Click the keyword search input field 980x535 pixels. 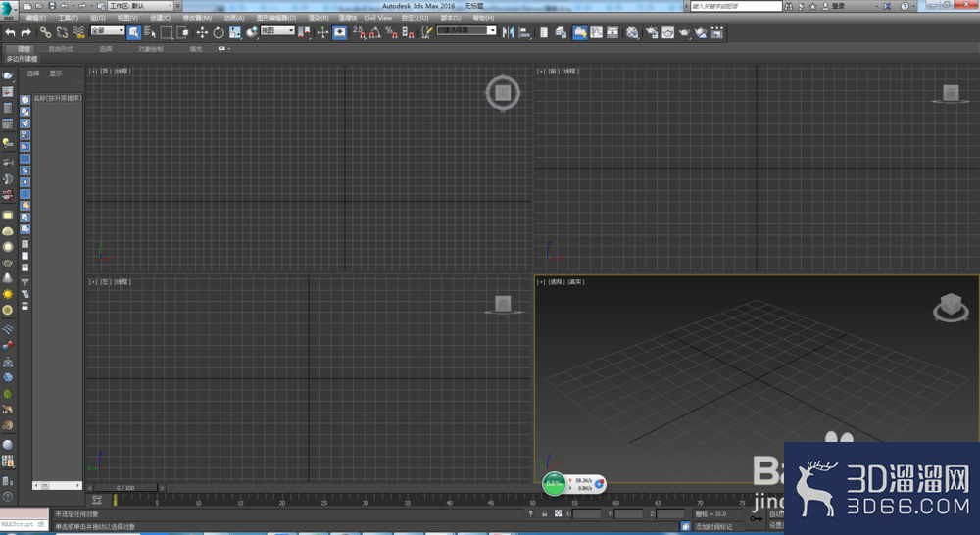(736, 6)
